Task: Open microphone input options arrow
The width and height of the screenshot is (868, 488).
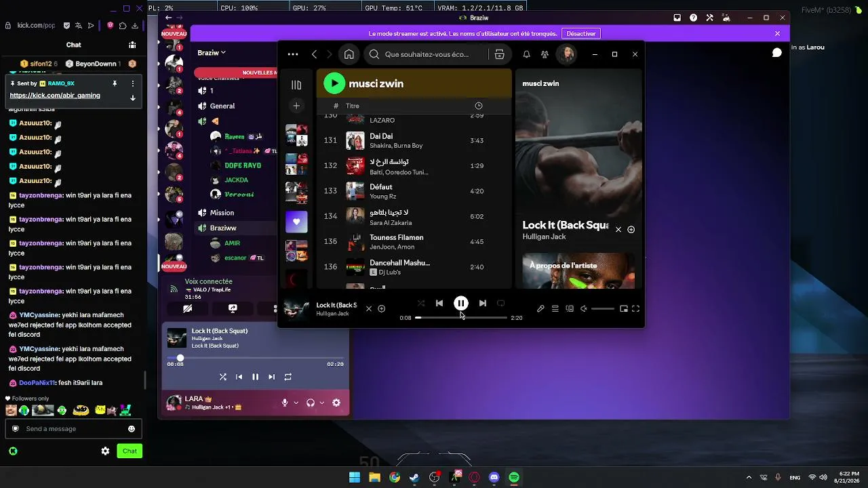Action: click(x=296, y=403)
